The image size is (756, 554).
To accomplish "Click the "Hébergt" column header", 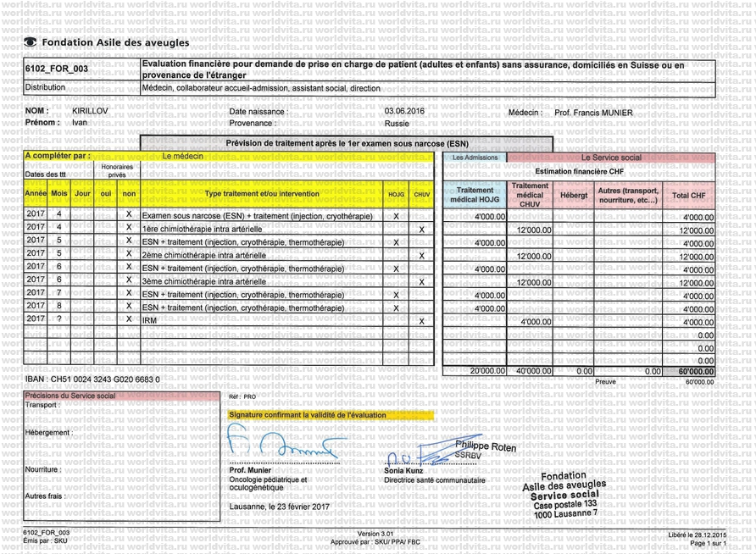I will (x=574, y=195).
